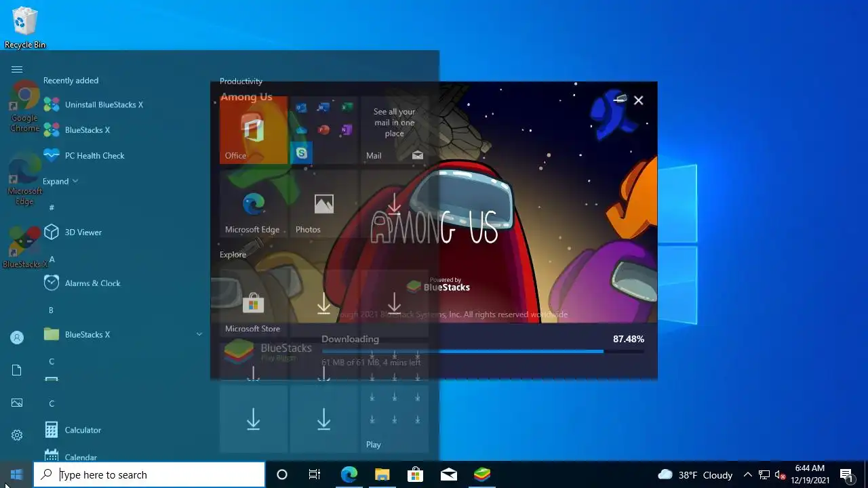Open Documents from Start sidebar
This screenshot has width=868, height=488.
[17, 370]
